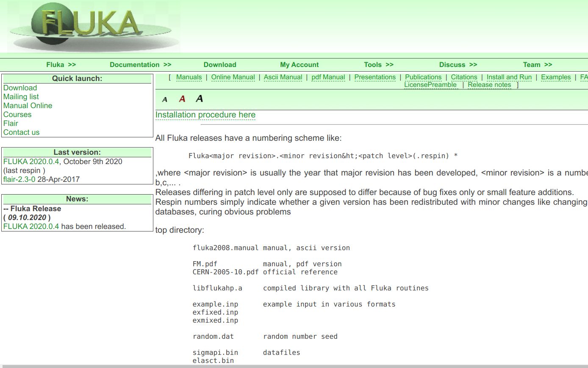Click the sigmapi.bin file name
Screen dimensions: 588x368
215,353
